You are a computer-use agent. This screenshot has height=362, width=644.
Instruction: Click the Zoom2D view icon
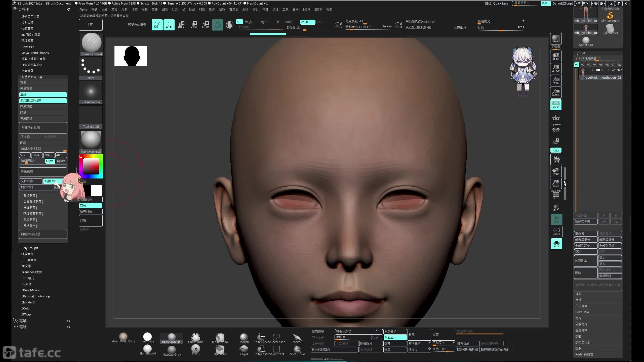point(556,68)
